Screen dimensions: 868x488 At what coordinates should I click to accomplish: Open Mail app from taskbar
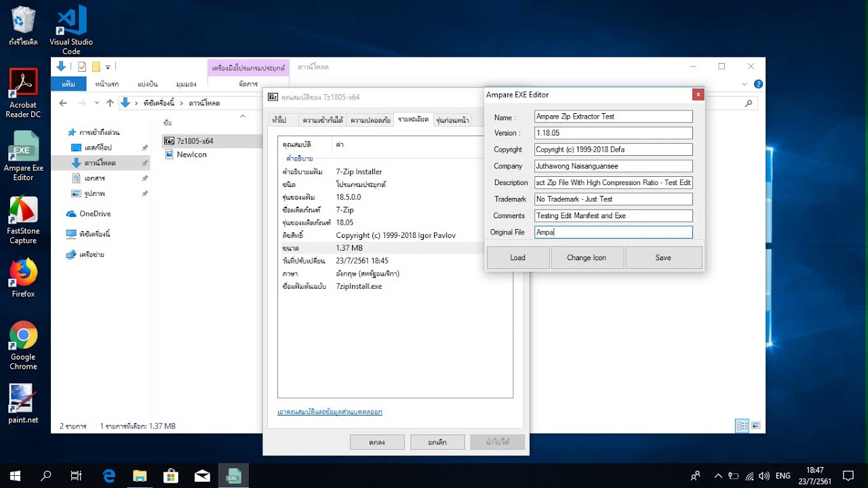(x=202, y=476)
